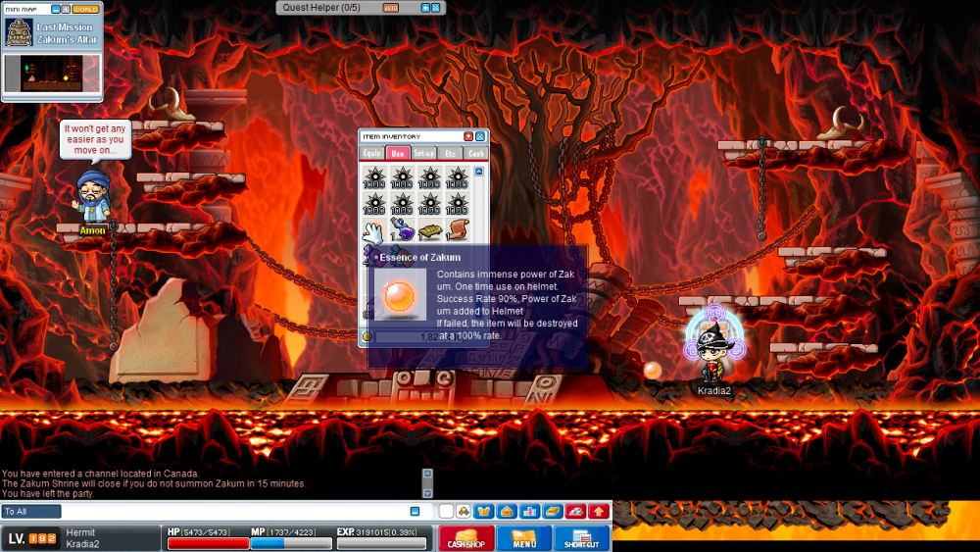The width and height of the screenshot is (980, 552).
Task: Switch to the Etc inventory tab
Action: 451,153
